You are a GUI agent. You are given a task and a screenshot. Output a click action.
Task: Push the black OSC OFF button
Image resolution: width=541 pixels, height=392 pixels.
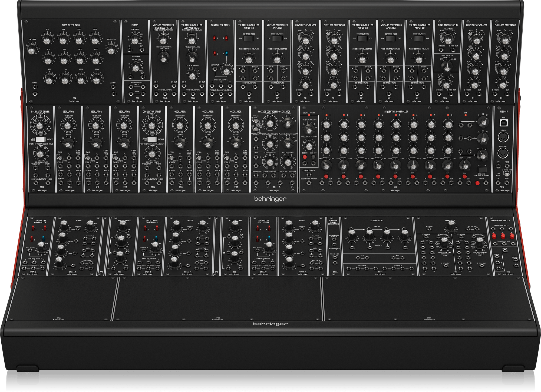[x=313, y=157]
